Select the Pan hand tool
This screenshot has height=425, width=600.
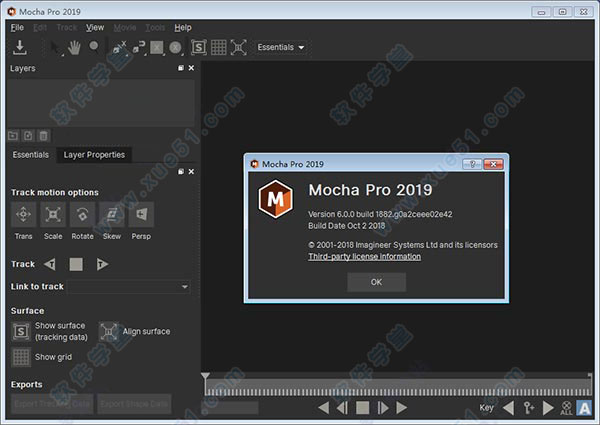[74, 48]
